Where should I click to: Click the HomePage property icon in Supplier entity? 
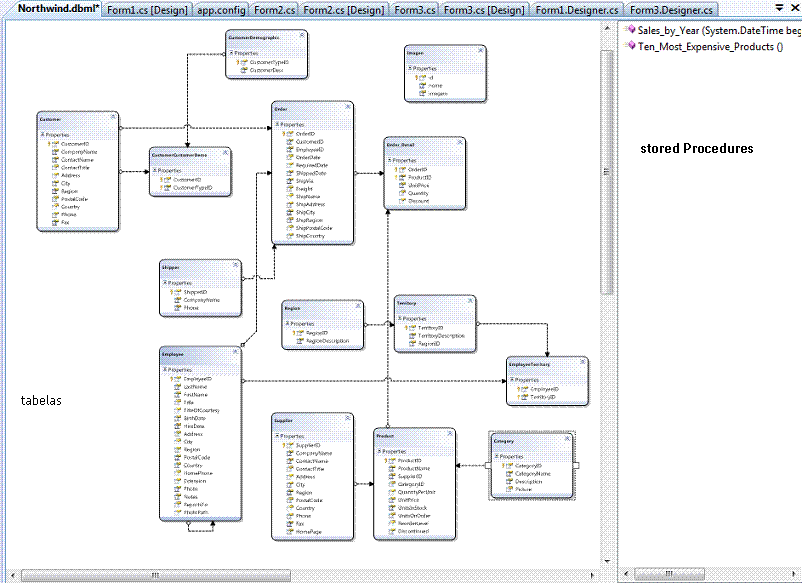tap(290, 531)
